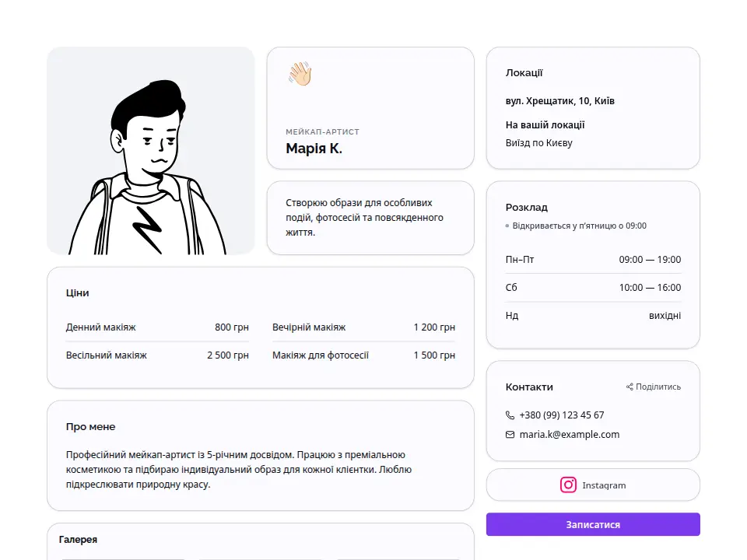The image size is (747, 560).
Task: Open the Instagram profile button
Action: pos(593,485)
